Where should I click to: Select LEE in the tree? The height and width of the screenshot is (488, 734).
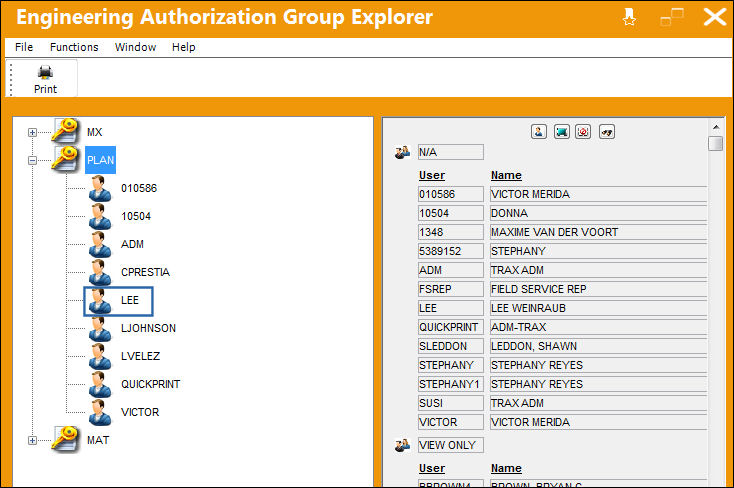130,300
